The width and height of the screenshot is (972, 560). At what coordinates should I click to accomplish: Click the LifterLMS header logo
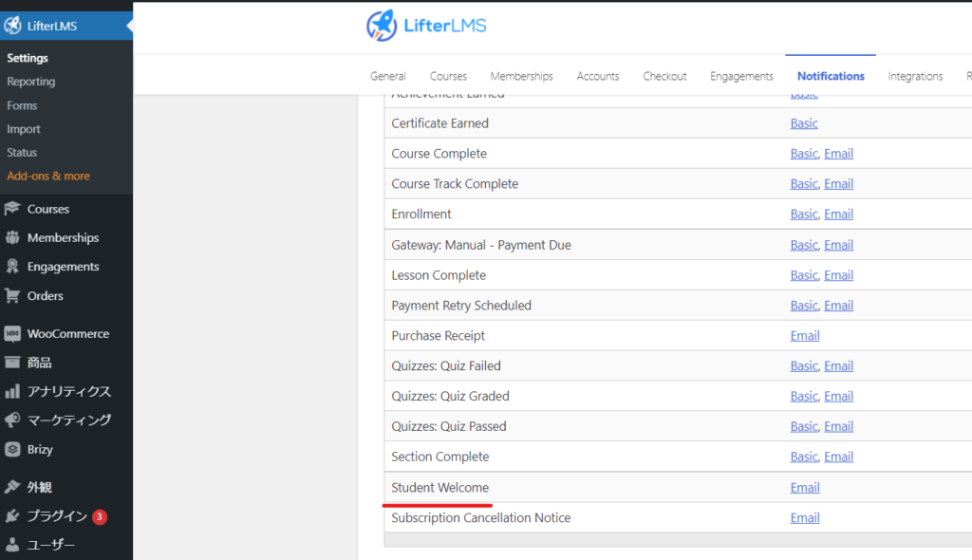[426, 26]
